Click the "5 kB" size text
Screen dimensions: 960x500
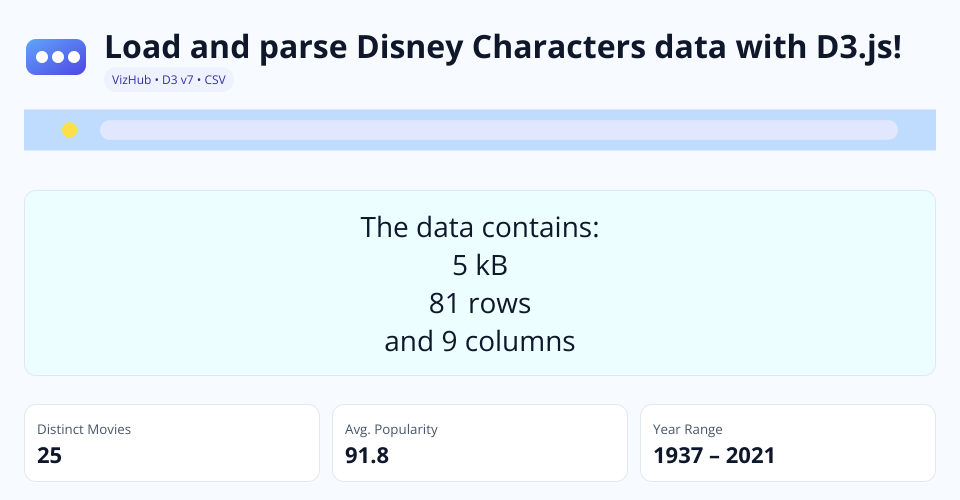click(x=479, y=265)
